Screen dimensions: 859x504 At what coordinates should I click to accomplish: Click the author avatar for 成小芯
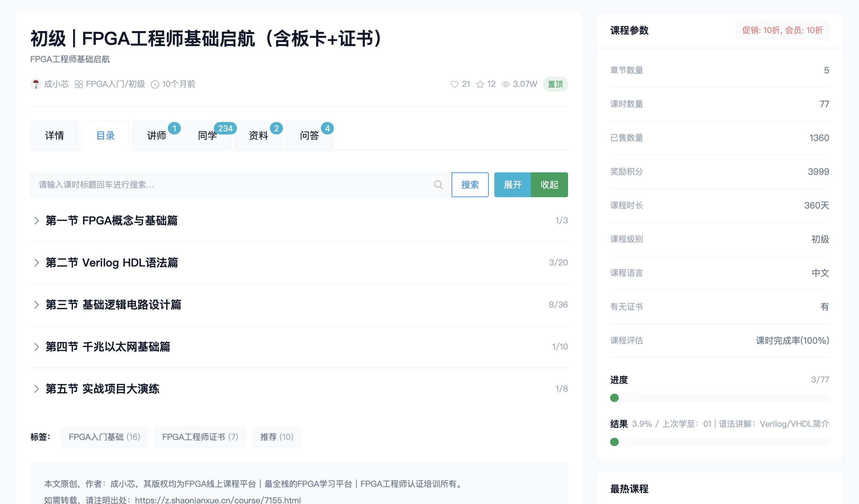[36, 84]
